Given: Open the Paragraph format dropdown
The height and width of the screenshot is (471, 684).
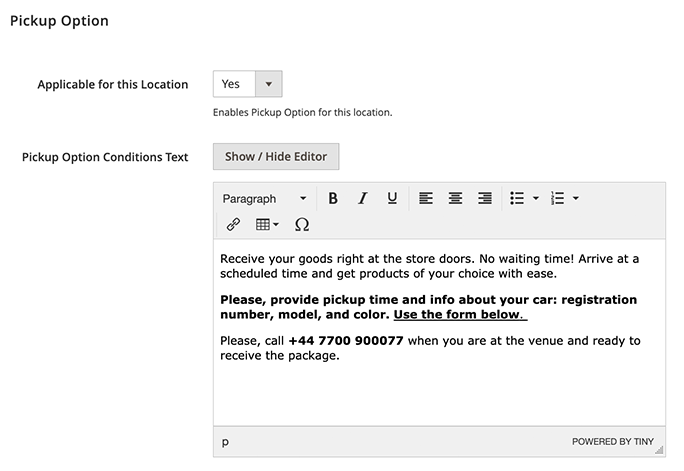Looking at the screenshot, I should click(264, 199).
